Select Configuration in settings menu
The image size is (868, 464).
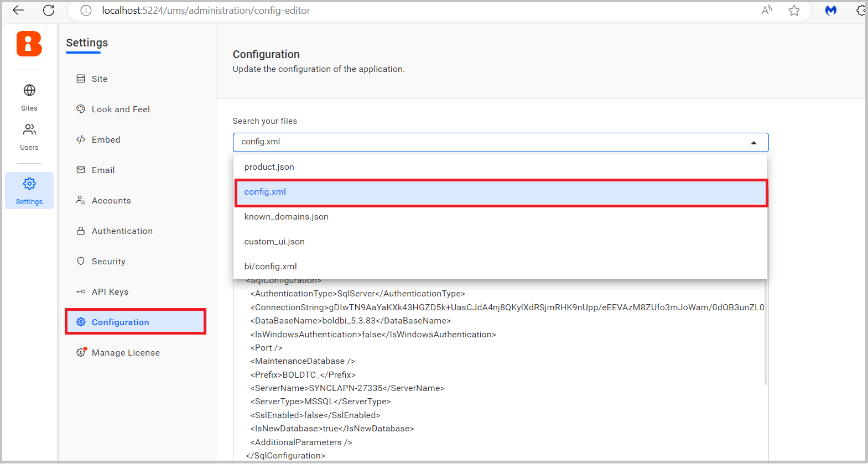pos(136,322)
